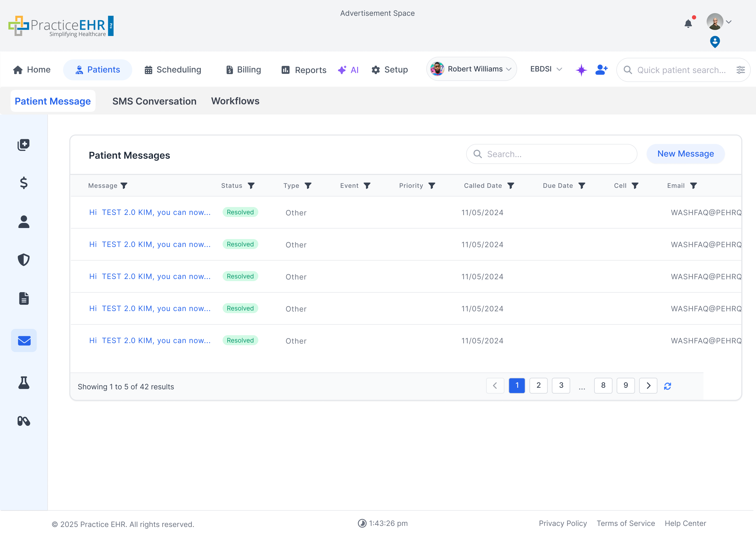Open the medication pills sidebar icon
Screen dimensions: 756x538
(x=24, y=421)
